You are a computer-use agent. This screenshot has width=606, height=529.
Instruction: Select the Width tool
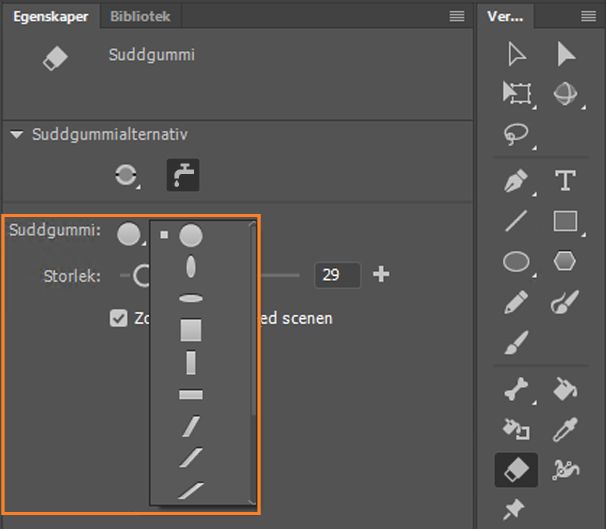[565, 470]
